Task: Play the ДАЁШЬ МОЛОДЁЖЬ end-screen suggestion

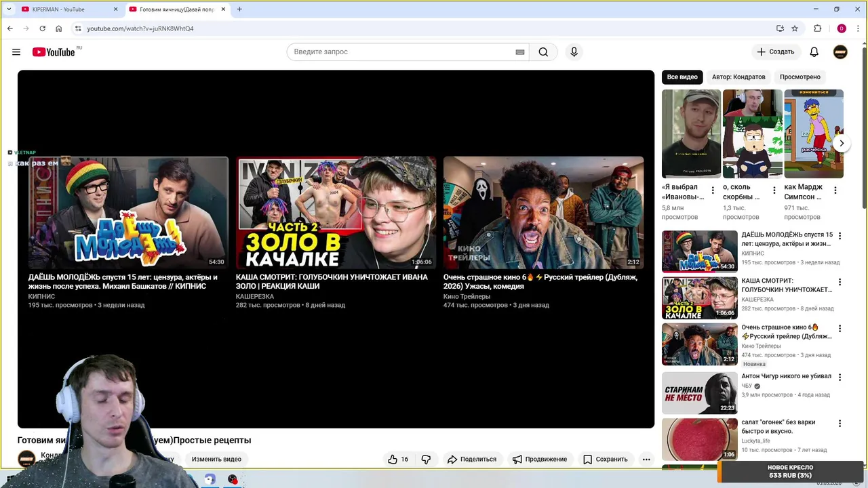Action: [x=128, y=213]
